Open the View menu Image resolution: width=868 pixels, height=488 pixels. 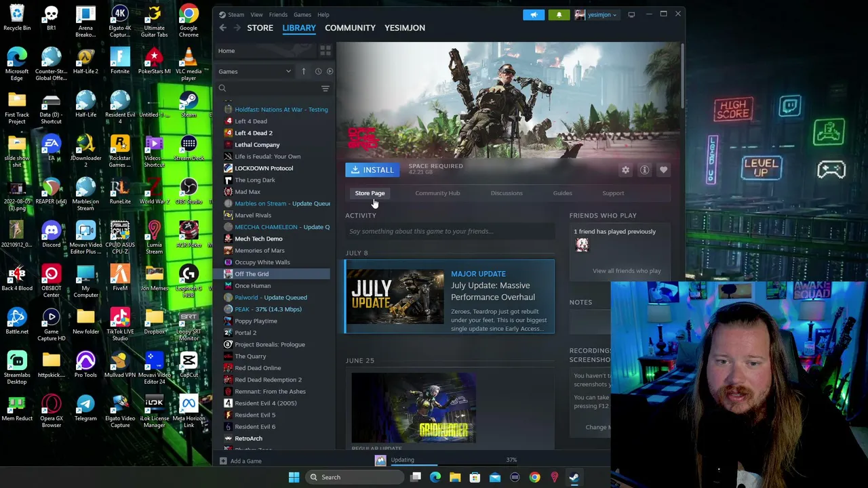(256, 14)
